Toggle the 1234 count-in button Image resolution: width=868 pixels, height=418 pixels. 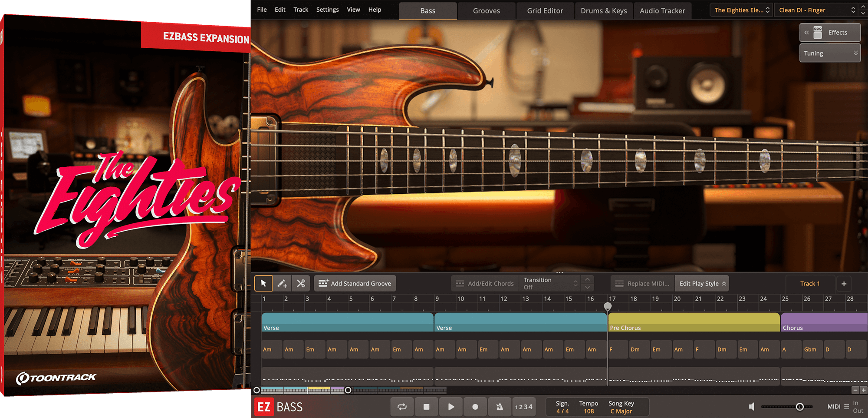523,407
